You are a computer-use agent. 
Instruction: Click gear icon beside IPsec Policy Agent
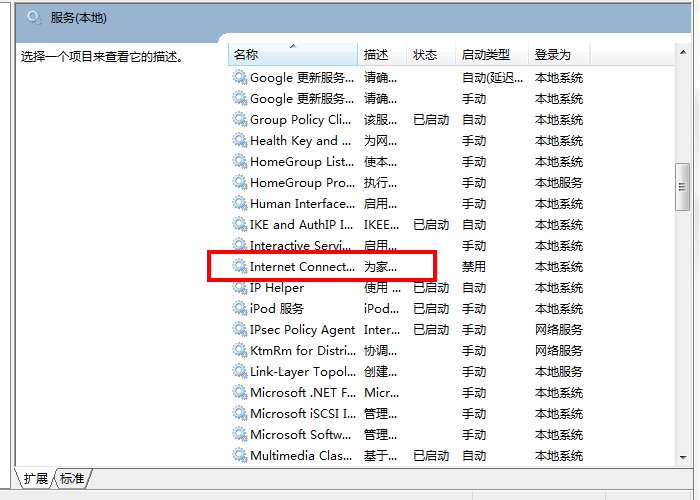240,329
